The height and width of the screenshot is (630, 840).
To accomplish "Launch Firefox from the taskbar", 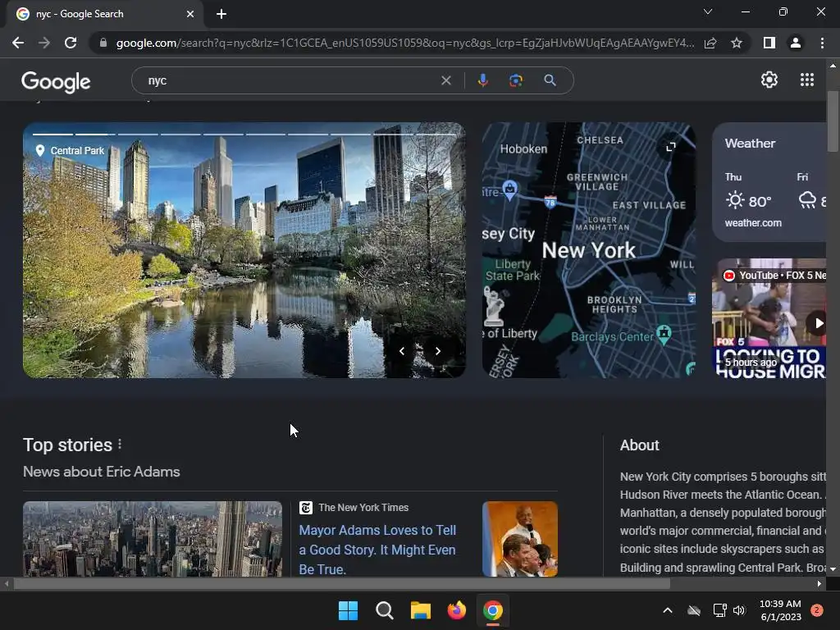I will coord(456,610).
